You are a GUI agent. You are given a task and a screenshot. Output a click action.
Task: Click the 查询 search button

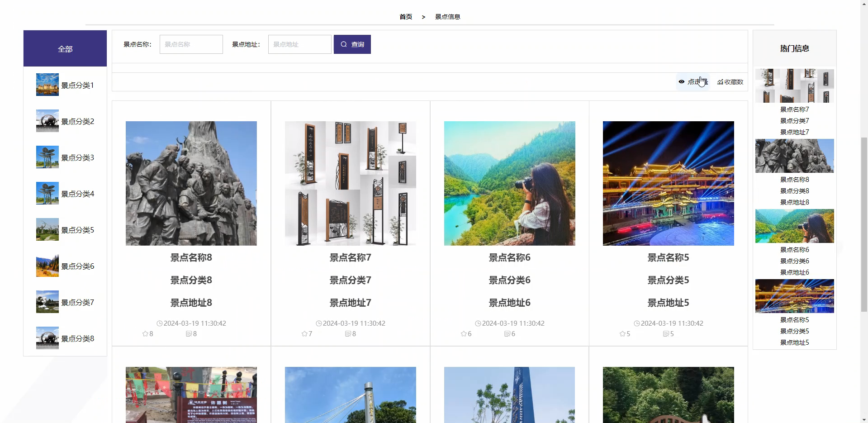coord(352,44)
